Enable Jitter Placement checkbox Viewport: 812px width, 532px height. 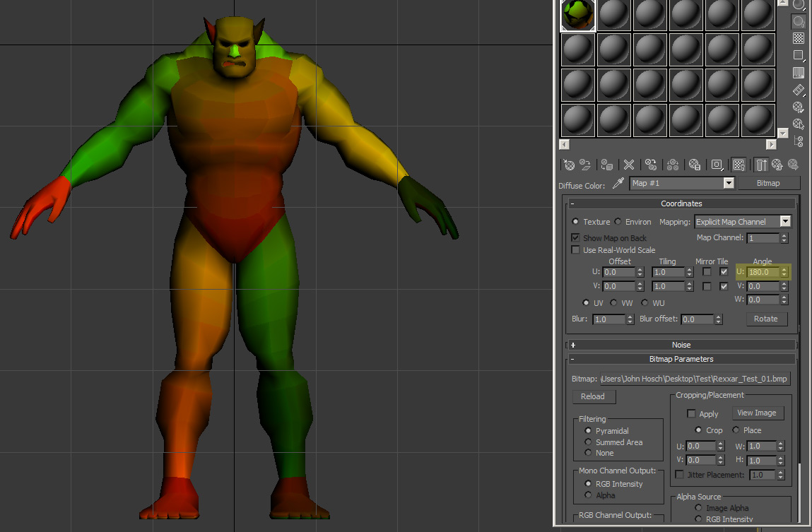coord(680,475)
